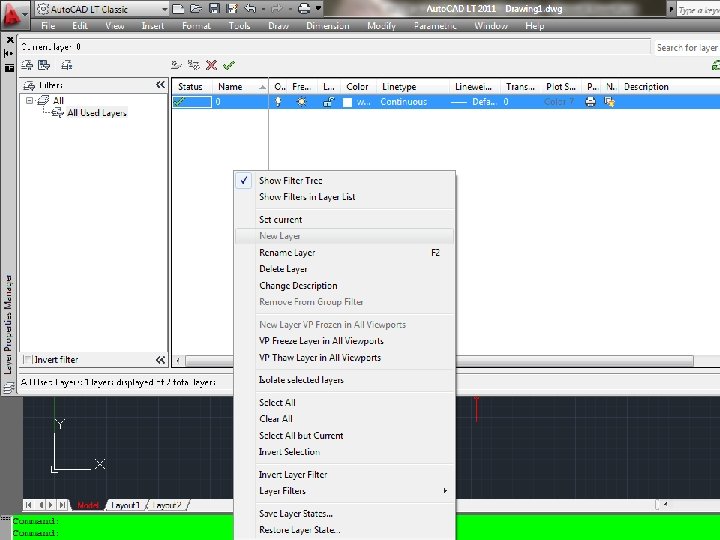This screenshot has width=720, height=540.
Task: Click the Open file icon
Action: pyautogui.click(x=196, y=9)
